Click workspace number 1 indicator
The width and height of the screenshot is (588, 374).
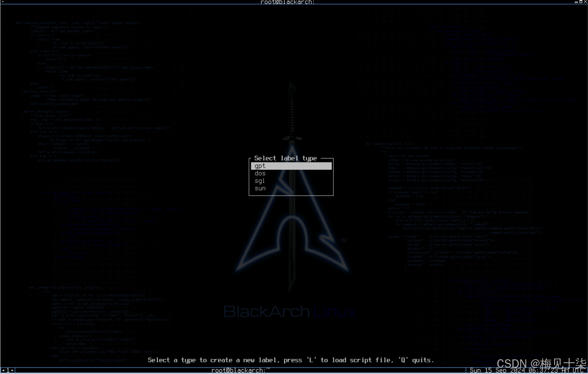click(8, 370)
